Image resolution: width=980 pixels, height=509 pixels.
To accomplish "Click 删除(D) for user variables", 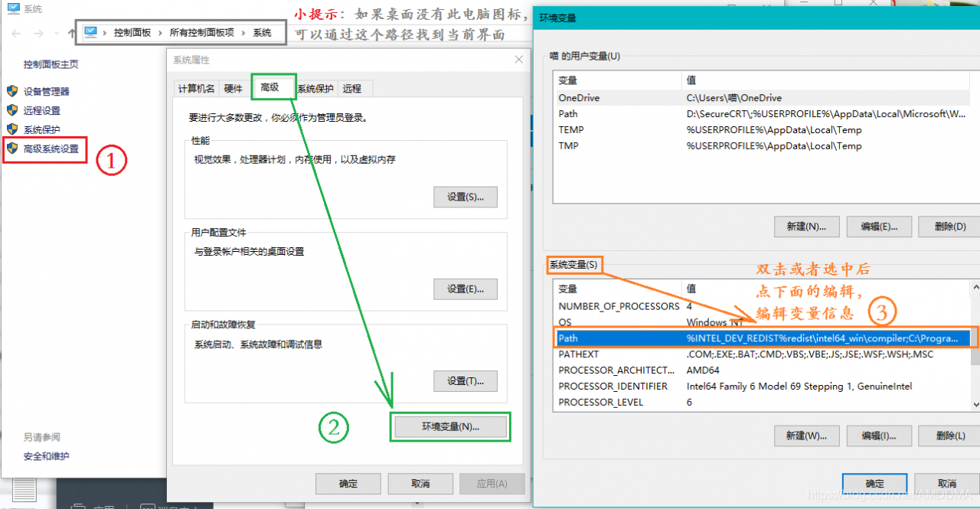I will 951,227.
